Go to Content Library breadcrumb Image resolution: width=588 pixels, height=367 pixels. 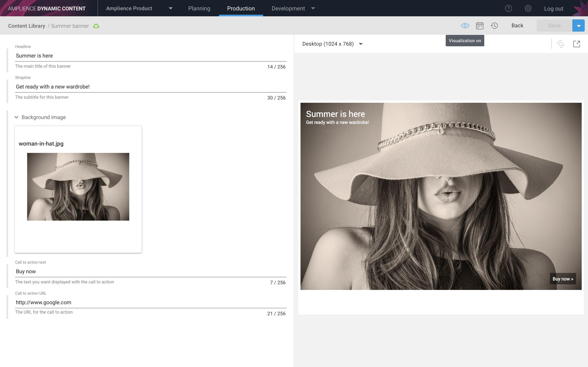point(27,26)
